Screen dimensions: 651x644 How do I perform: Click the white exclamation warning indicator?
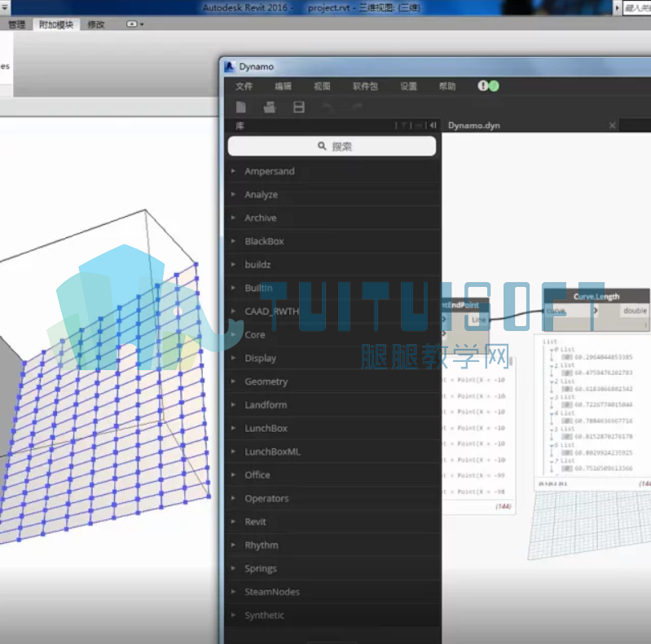(x=483, y=86)
